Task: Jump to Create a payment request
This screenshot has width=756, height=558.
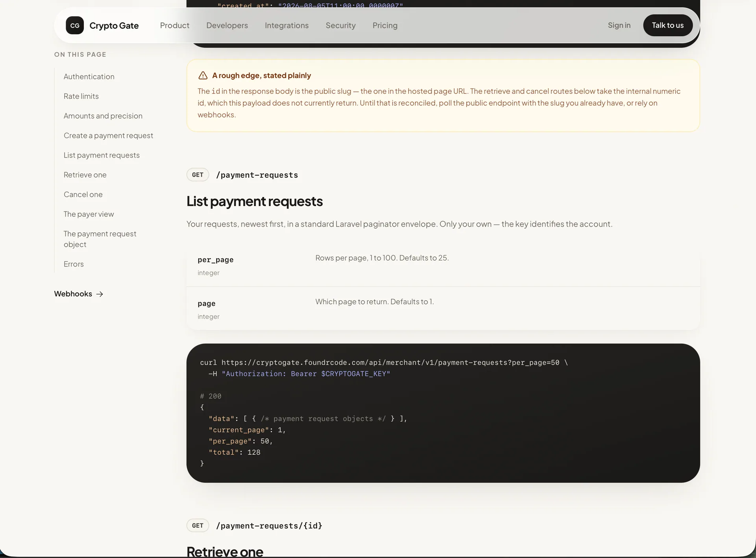Action: (108, 136)
